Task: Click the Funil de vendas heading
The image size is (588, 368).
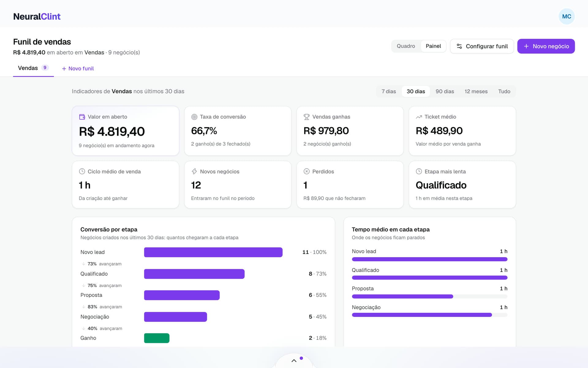Action: click(x=42, y=42)
